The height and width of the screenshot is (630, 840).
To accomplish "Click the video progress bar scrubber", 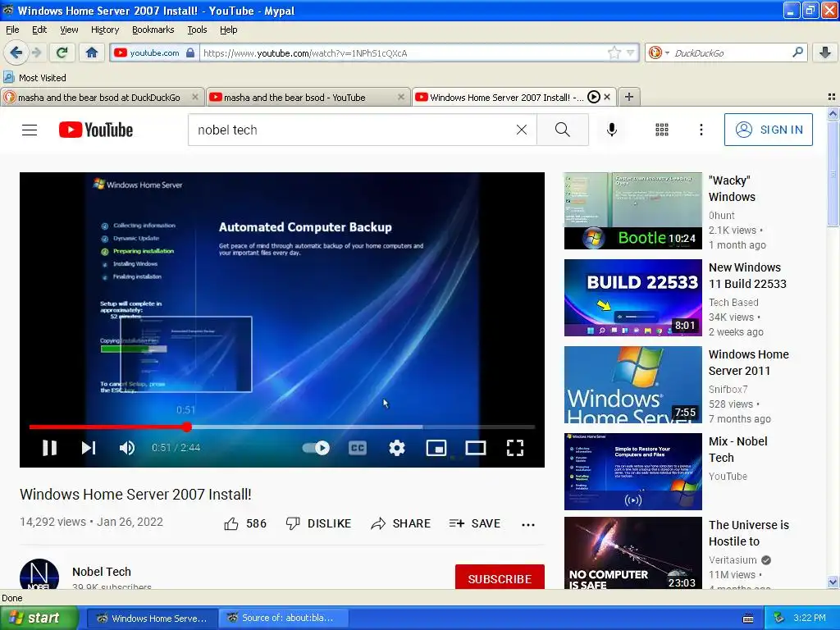I will (186, 427).
